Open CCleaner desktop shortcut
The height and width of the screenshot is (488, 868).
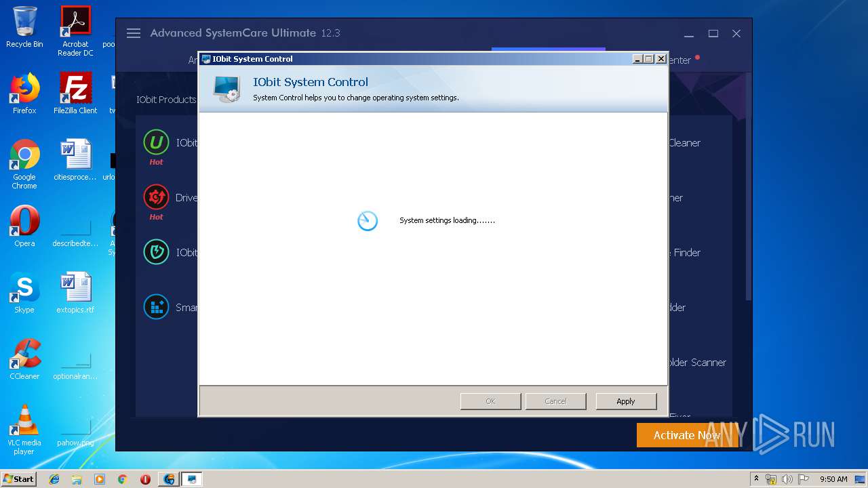[24, 359]
